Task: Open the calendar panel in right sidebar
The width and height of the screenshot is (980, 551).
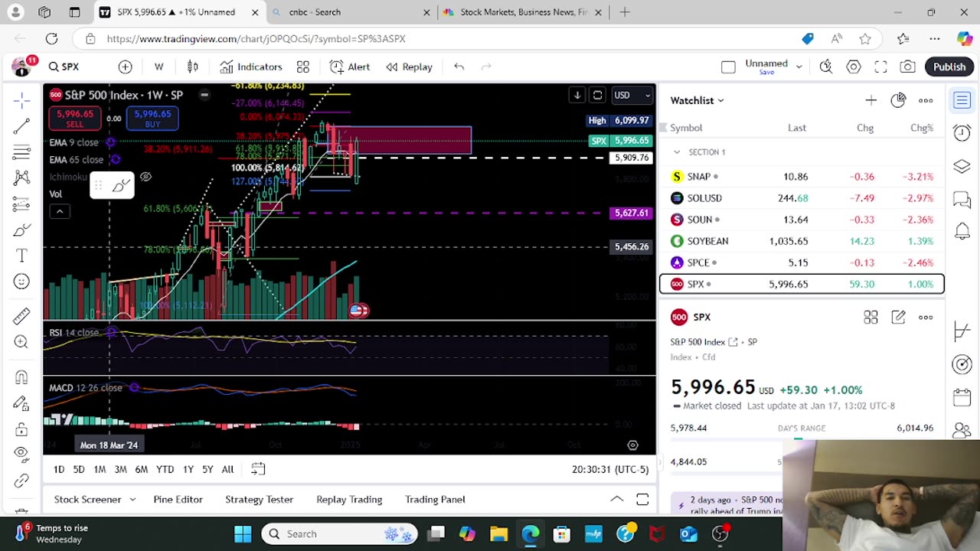Action: click(x=962, y=397)
